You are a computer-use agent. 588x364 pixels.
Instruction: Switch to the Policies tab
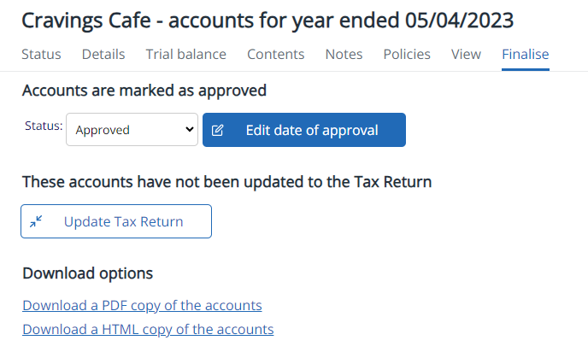tap(407, 55)
